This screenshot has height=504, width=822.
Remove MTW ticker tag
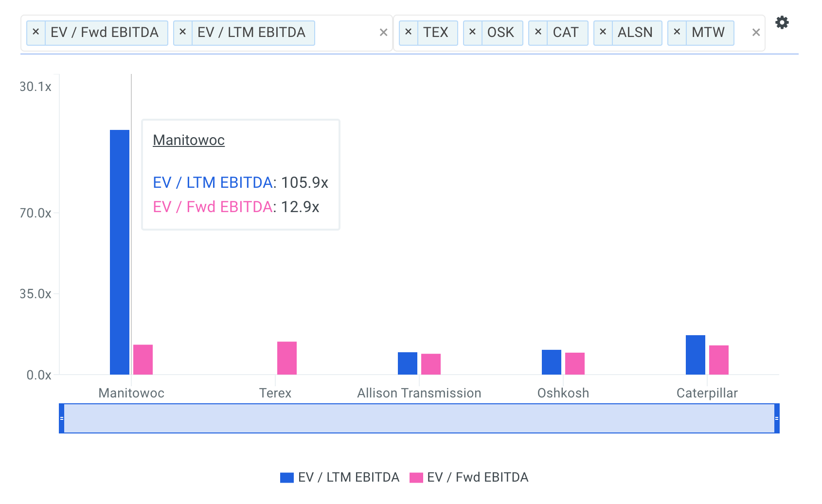(677, 32)
